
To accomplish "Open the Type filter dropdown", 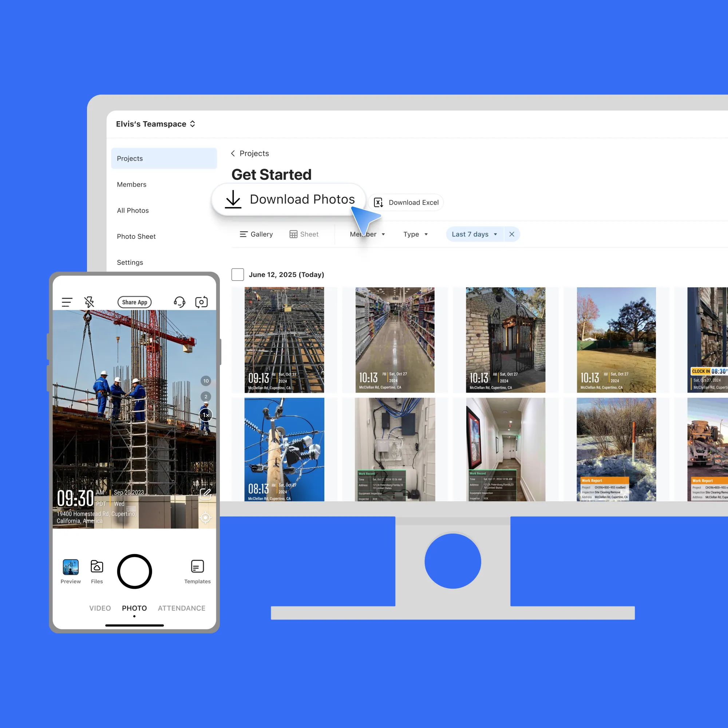I will pos(415,234).
